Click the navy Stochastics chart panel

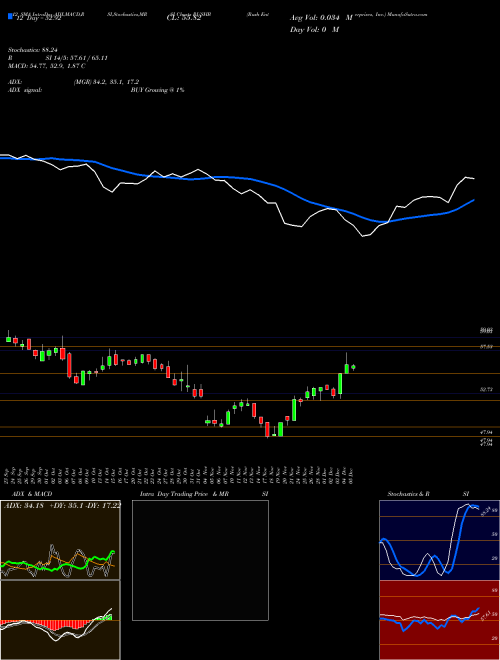pyautogui.click(x=439, y=540)
